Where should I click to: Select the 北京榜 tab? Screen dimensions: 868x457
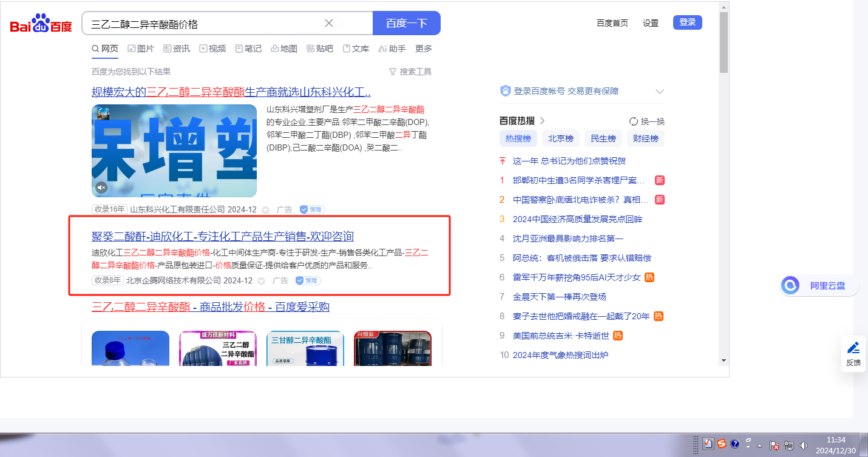click(x=561, y=138)
